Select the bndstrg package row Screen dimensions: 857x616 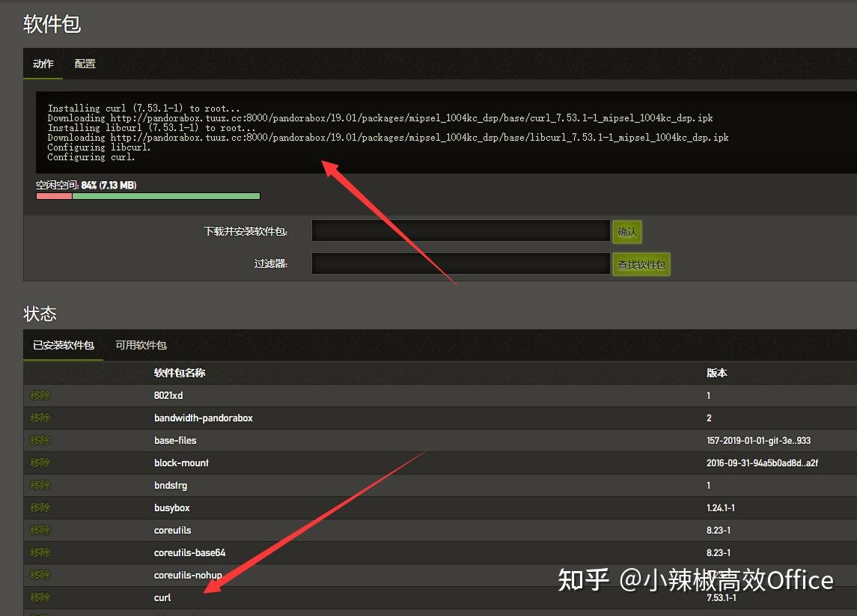(171, 485)
